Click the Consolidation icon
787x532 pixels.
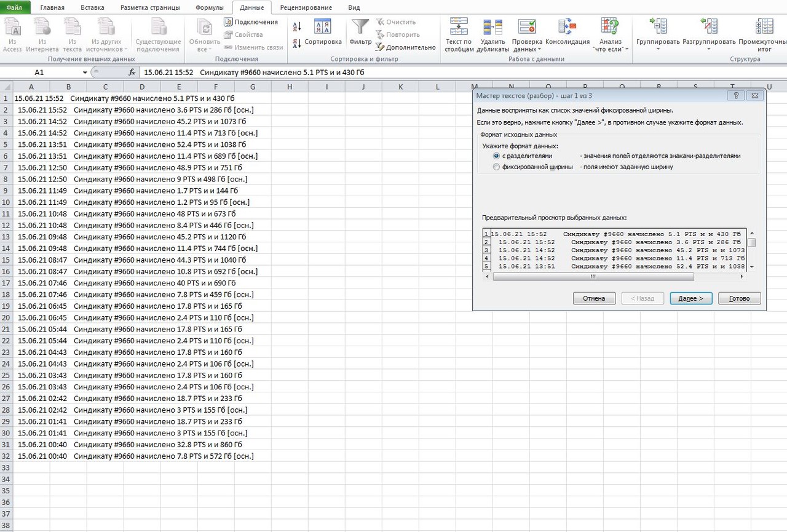(x=567, y=26)
